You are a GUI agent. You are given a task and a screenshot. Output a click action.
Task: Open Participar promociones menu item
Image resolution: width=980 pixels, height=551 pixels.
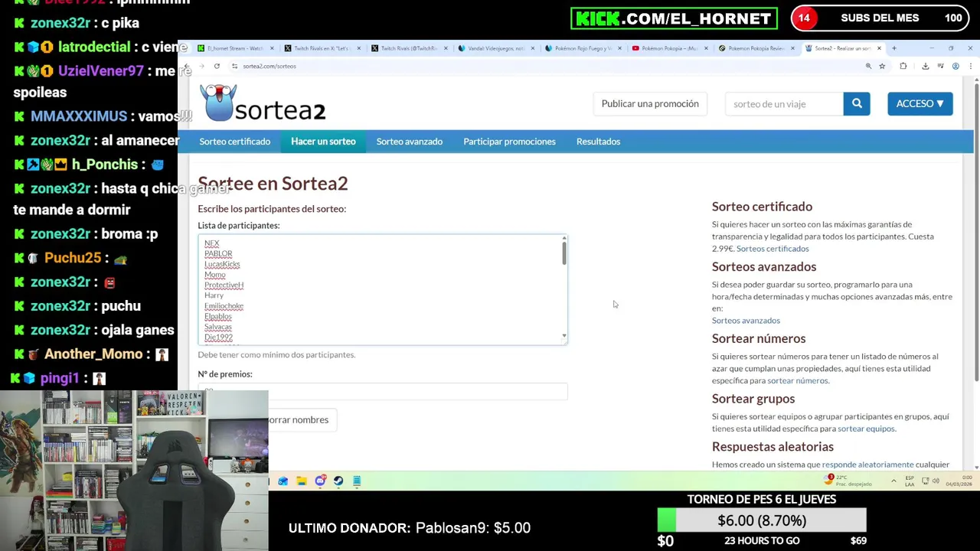coord(509,142)
